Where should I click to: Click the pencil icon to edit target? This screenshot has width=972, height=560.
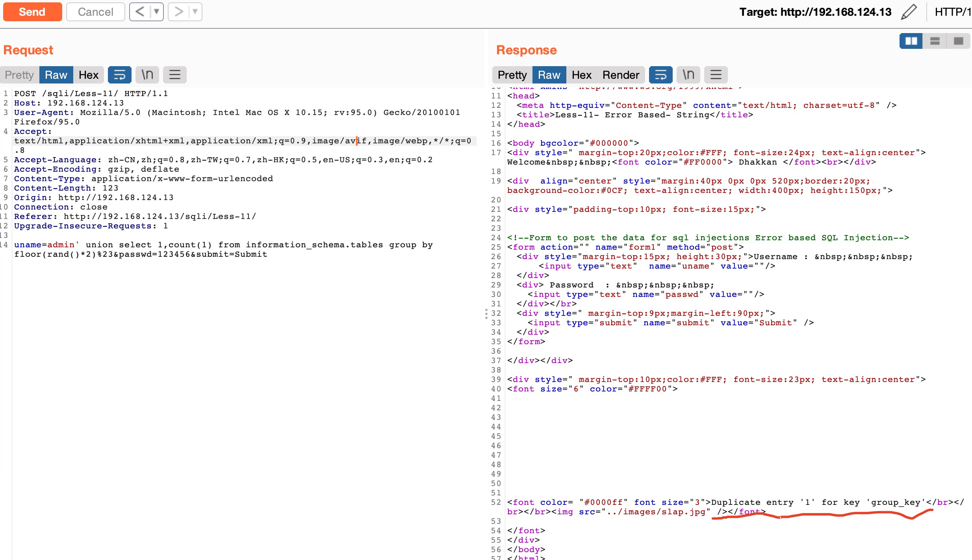[x=909, y=12]
